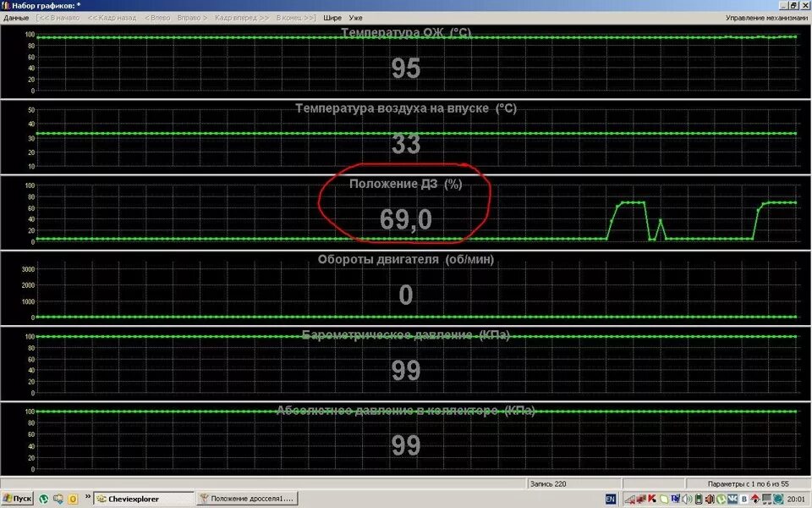Expand the quick launch overflow chevron
Viewport: 812px width, 508px height.
tap(88, 496)
